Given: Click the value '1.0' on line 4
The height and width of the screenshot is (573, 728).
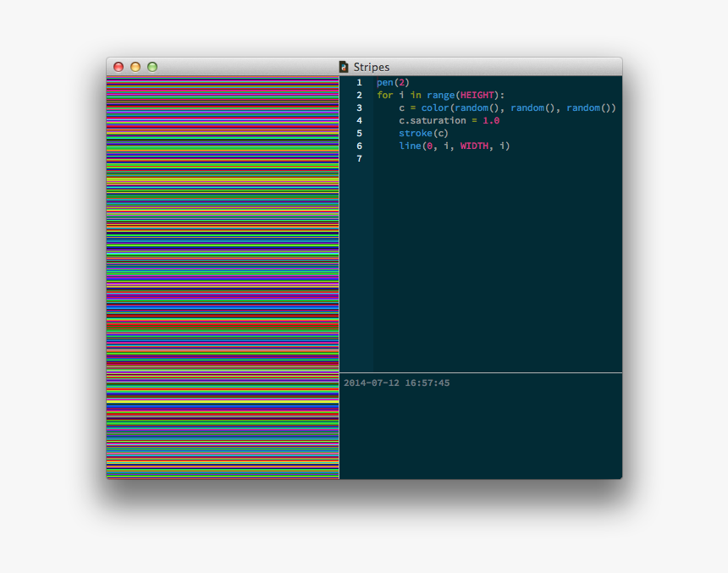Looking at the screenshot, I should pos(491,121).
